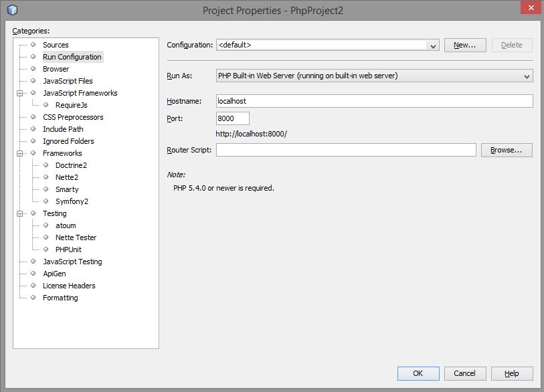
Task: Open the Include Path category
Action: tap(63, 129)
